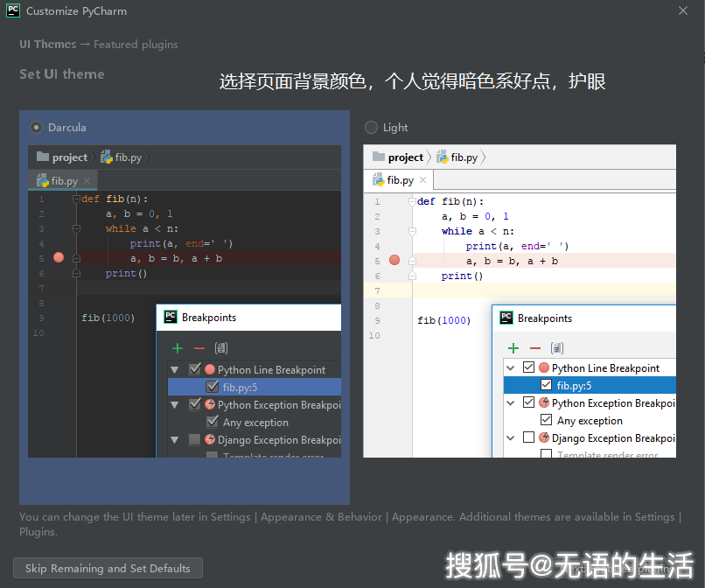
Task: Collapse Python Line Breakpoint node in Darcula preview
Action: 175,370
